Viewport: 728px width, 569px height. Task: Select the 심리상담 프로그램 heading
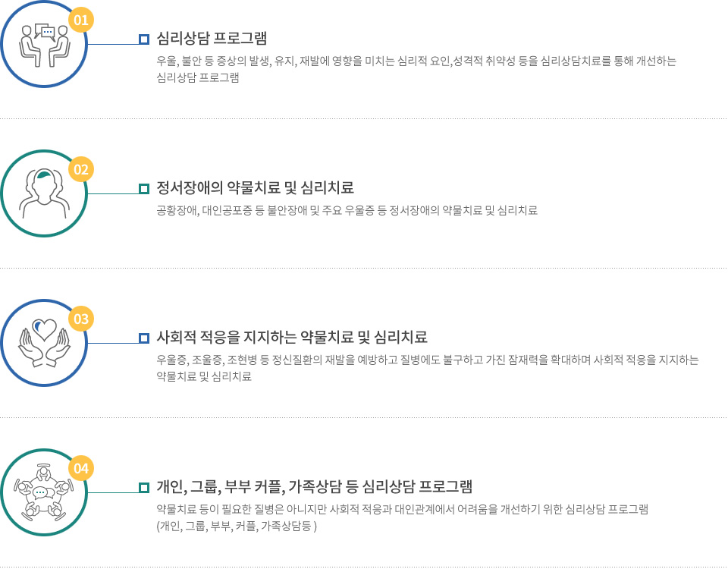pos(212,38)
